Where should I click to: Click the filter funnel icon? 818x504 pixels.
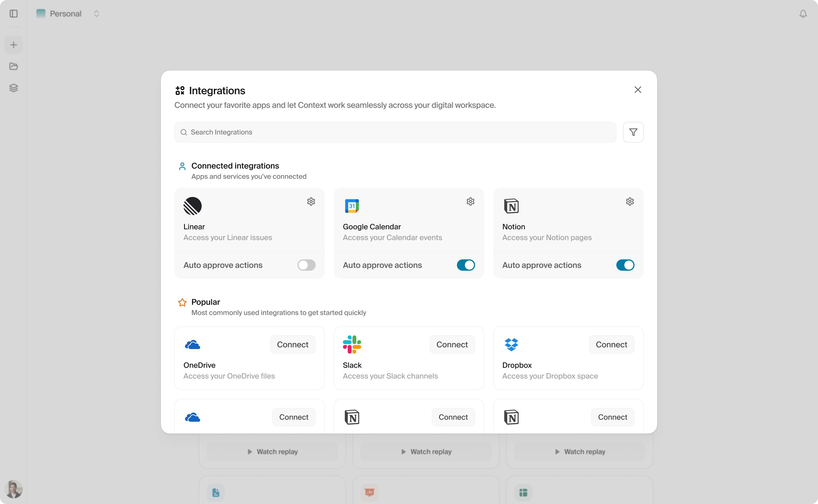pyautogui.click(x=633, y=132)
